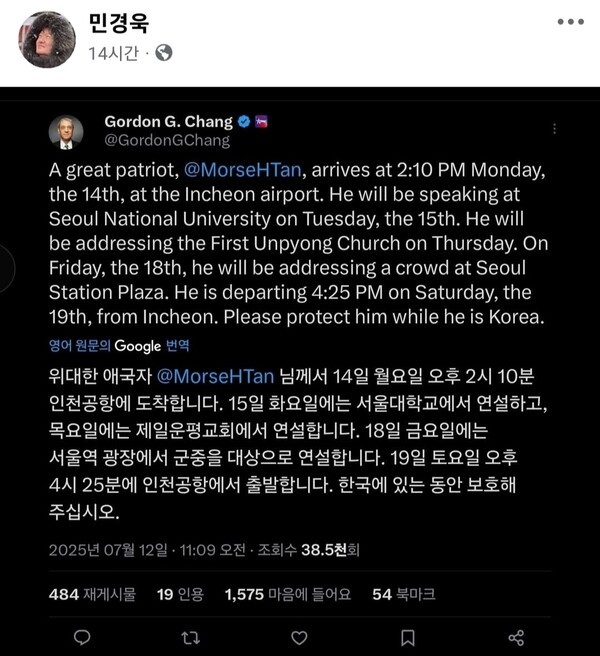The width and height of the screenshot is (600, 656).
Task: Click the affiliation badge beside verified checkmark
Action: [262, 122]
